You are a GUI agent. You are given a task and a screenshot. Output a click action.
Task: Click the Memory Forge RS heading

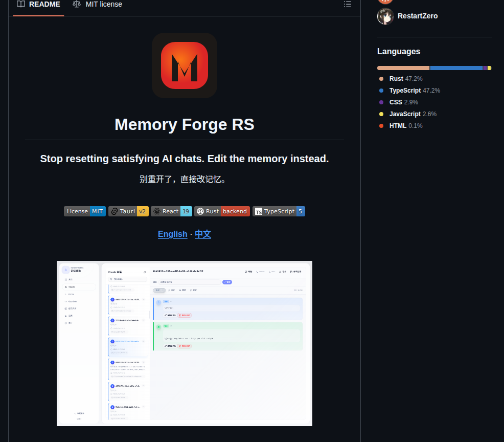pyautogui.click(x=185, y=124)
